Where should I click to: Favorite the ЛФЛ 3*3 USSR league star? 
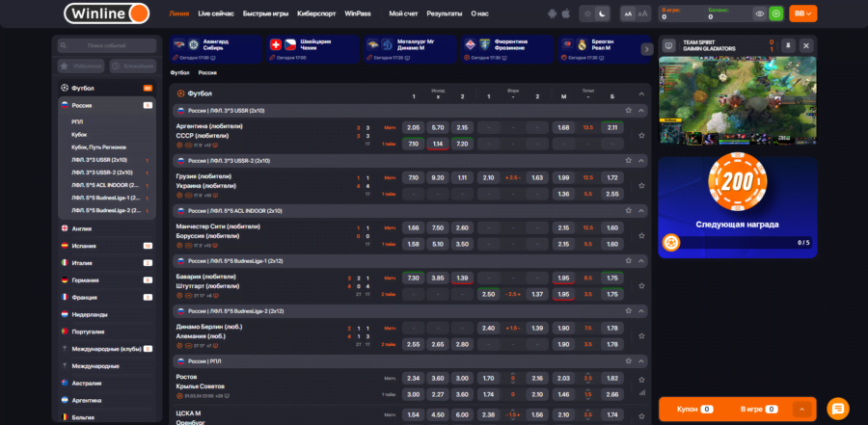(x=628, y=110)
